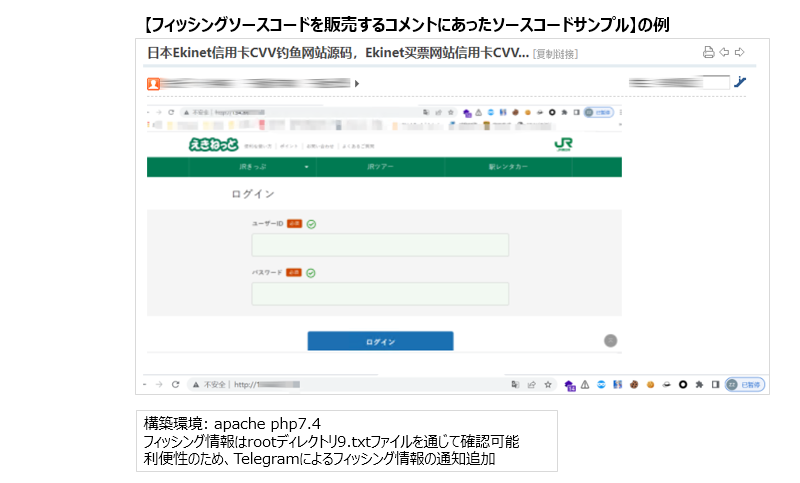Image resolution: width=800 pixels, height=483 pixels.
Task: Open the ポイント header link
Action: tap(289, 146)
